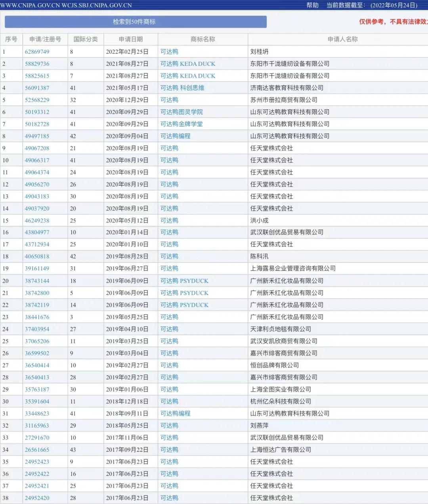Select the 申请/注册号 column header

(x=45, y=39)
